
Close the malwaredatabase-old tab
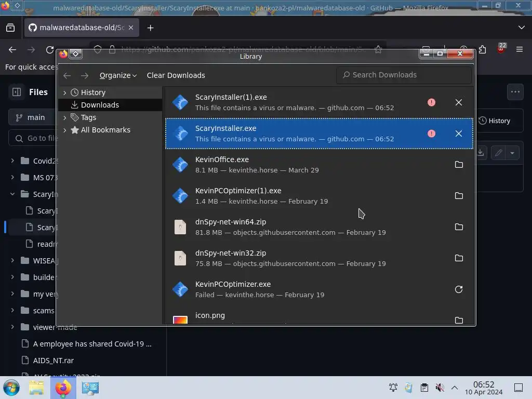[x=131, y=28]
